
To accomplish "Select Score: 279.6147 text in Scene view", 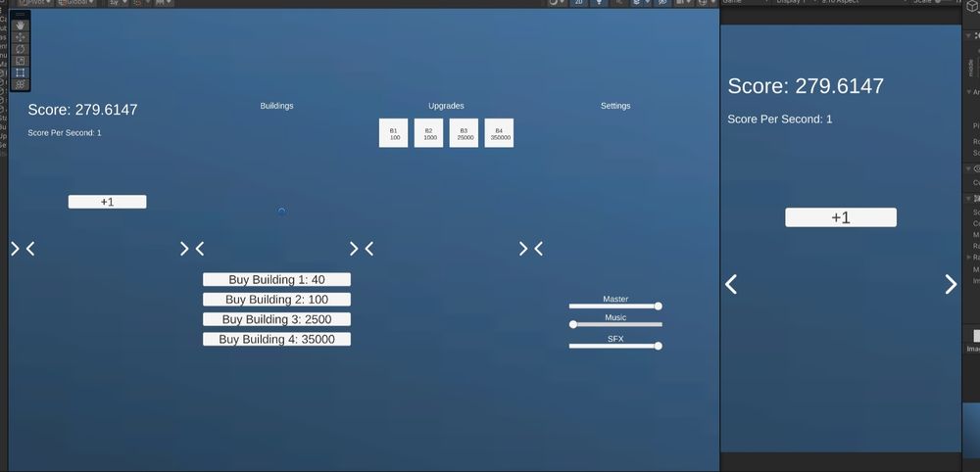I will coord(82,110).
